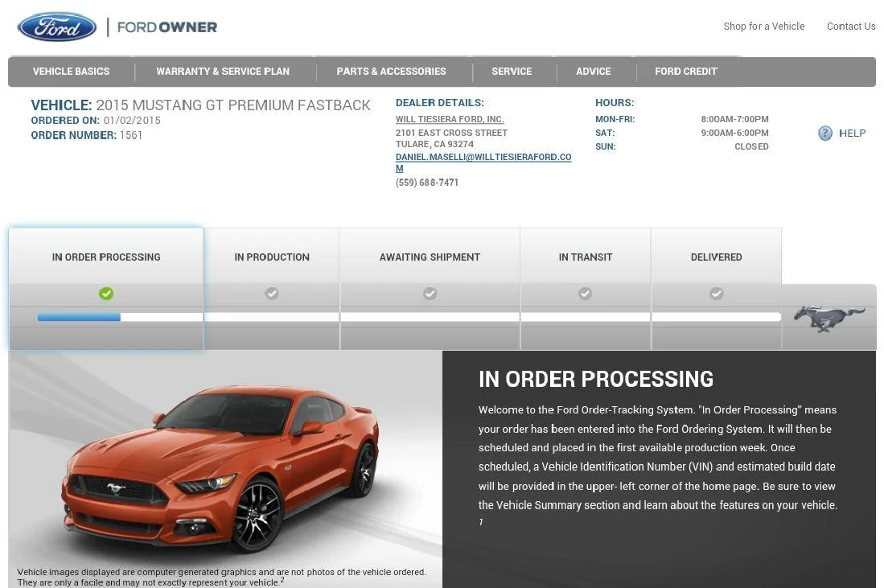The image size is (884, 588).
Task: Follow the Shop for a Vehicle link
Action: [764, 27]
